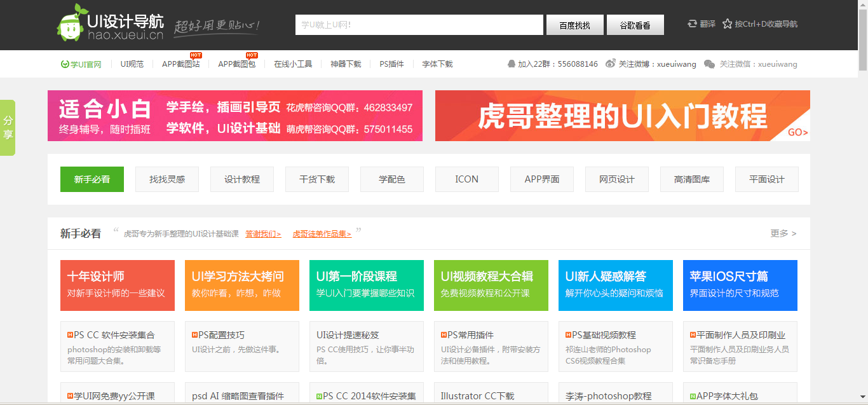Click the pink 适合小白 banner
Screen dimensions: 868x405
coord(235,116)
